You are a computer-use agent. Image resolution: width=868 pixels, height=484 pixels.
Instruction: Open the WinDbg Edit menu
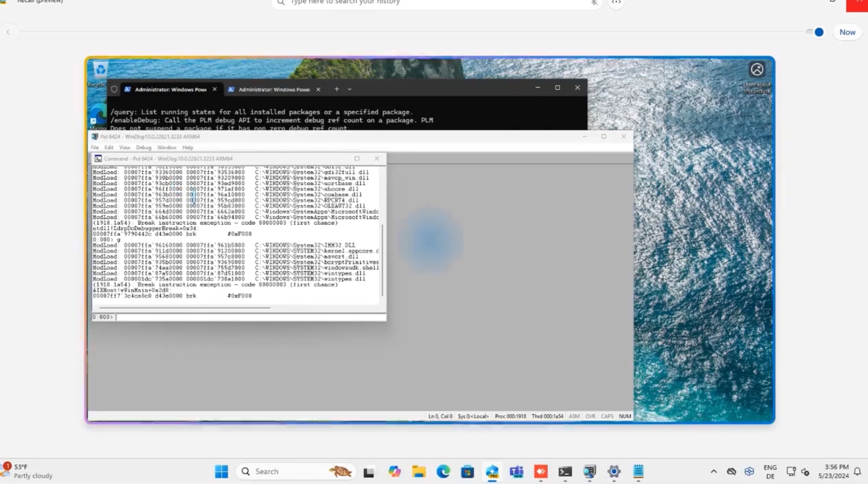pyautogui.click(x=109, y=148)
